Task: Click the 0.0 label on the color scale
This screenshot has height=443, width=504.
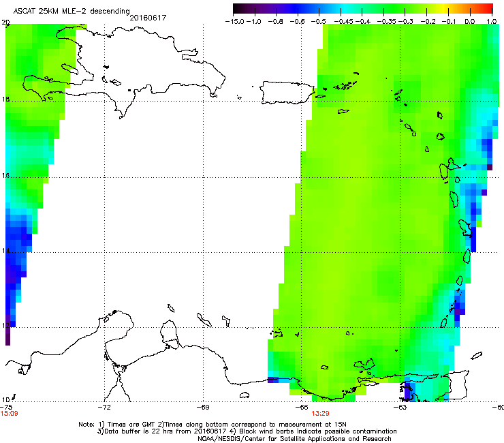Action: (470, 22)
